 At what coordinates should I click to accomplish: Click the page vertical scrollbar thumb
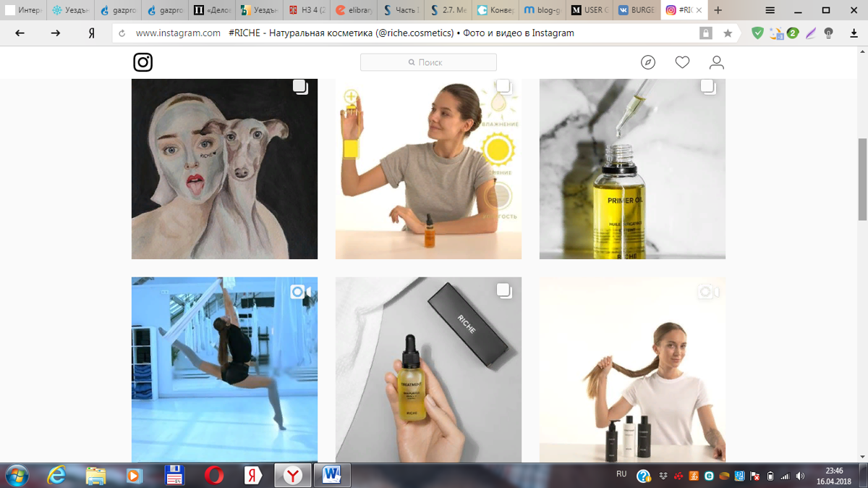click(x=861, y=179)
